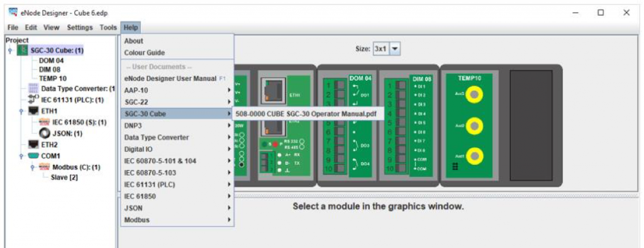This screenshot has height=248, width=644.
Task: Expand IEC 61850 help submenu
Action: [x=177, y=196]
